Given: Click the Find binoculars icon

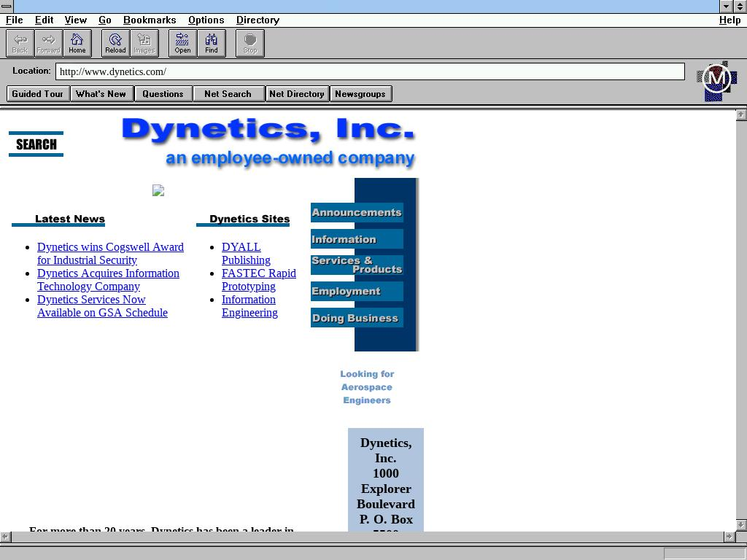Looking at the screenshot, I should click(211, 43).
